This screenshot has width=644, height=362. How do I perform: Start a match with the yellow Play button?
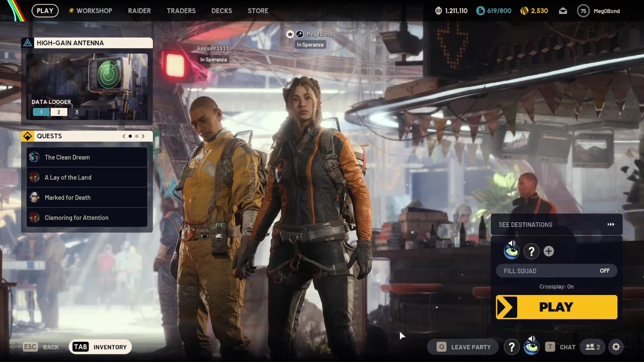tap(556, 307)
